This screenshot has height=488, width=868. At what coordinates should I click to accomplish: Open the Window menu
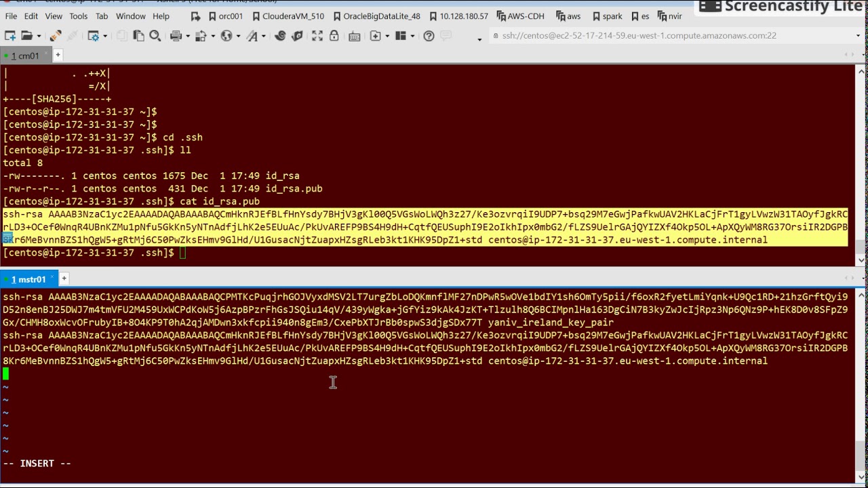pyautogui.click(x=130, y=16)
